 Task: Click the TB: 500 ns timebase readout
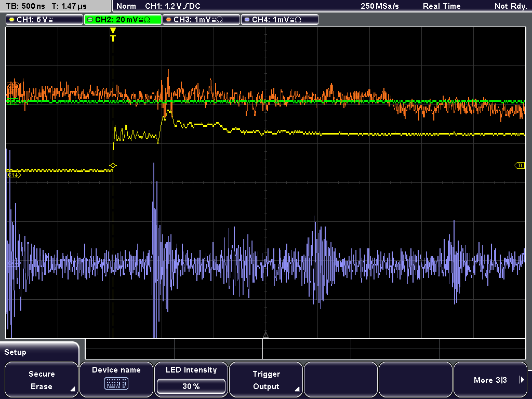click(x=25, y=6)
